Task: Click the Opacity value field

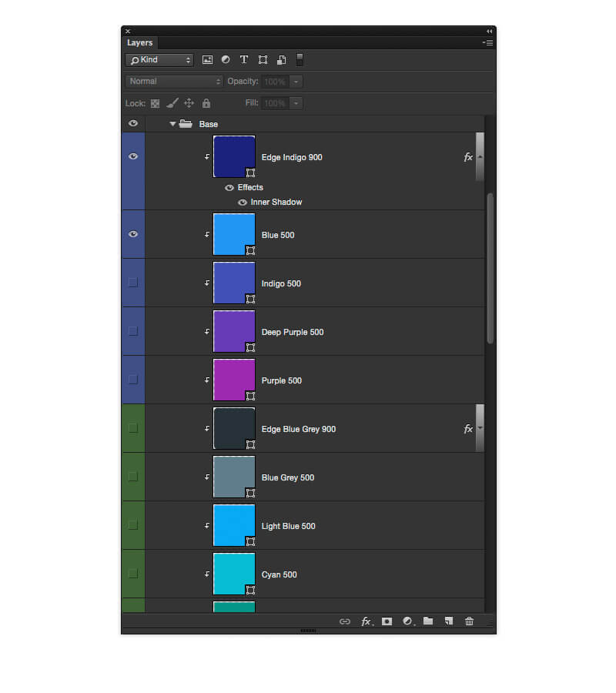Action: click(275, 82)
